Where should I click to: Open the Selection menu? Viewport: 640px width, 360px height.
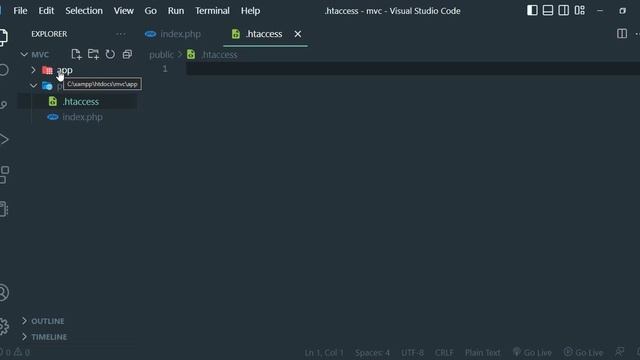[x=84, y=11]
